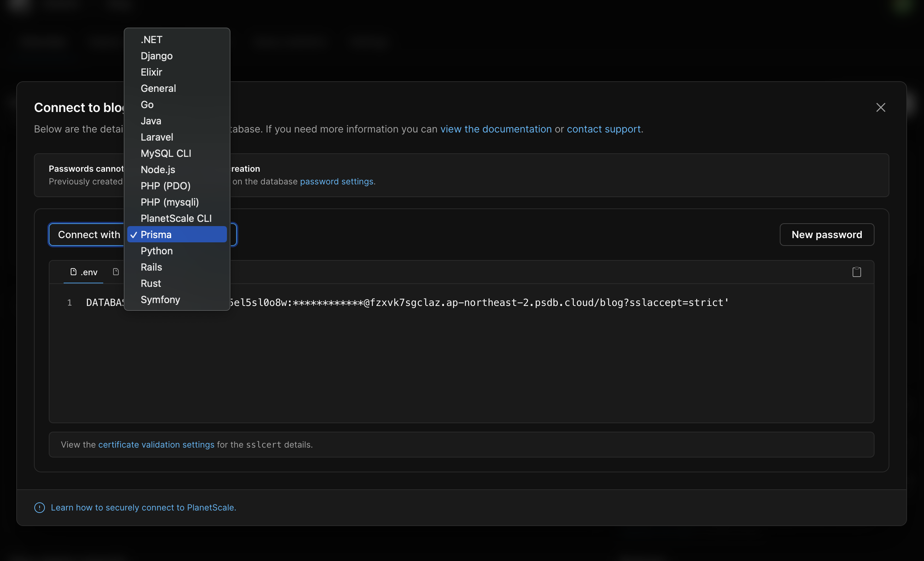
Task: Open certificate validation settings link
Action: (156, 444)
